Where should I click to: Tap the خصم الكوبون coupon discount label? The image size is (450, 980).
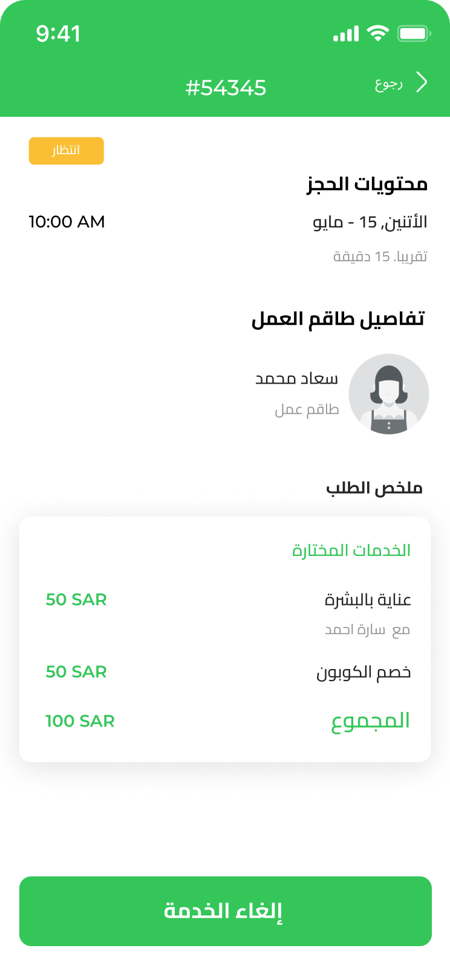click(x=364, y=673)
